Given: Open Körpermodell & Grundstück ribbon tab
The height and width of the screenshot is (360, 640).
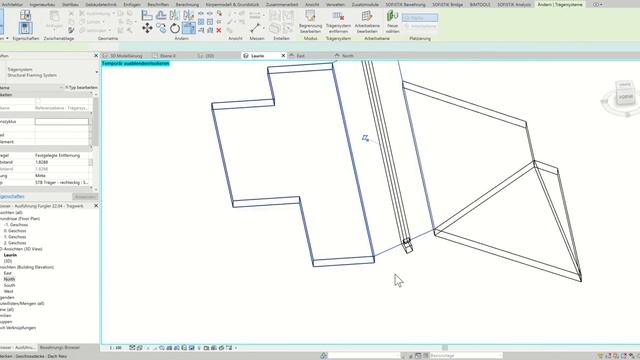Looking at the screenshot, I should click(232, 4).
